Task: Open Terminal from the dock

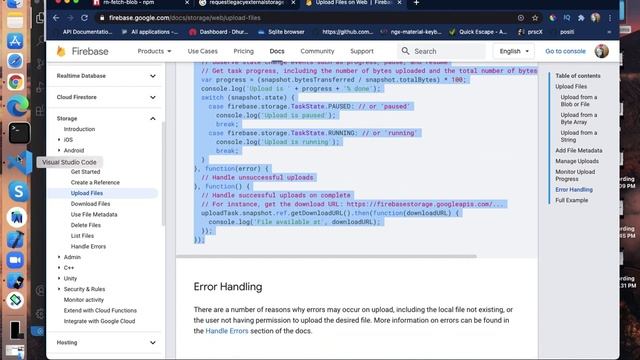Action: [19, 133]
